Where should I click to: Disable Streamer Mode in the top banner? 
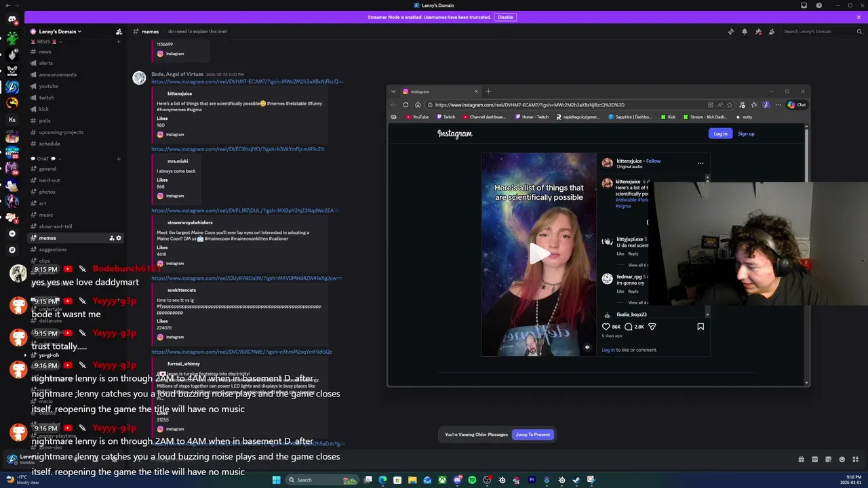[505, 17]
